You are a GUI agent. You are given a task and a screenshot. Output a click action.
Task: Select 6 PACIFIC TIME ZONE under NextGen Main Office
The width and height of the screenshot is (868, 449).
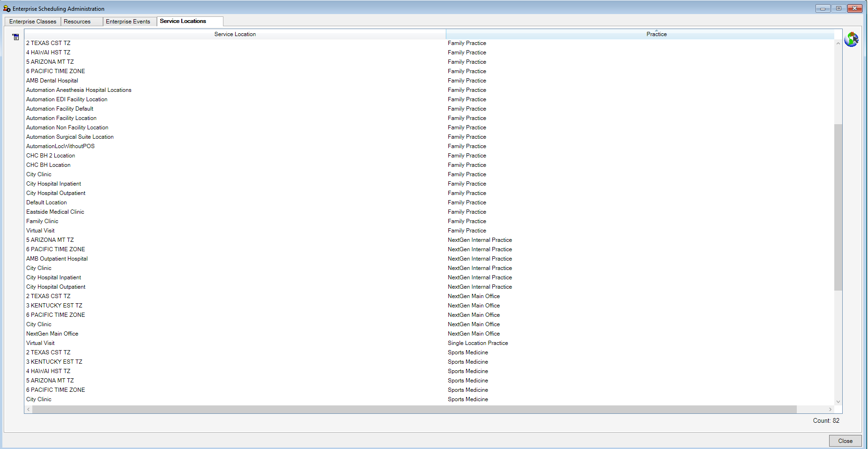430,315
